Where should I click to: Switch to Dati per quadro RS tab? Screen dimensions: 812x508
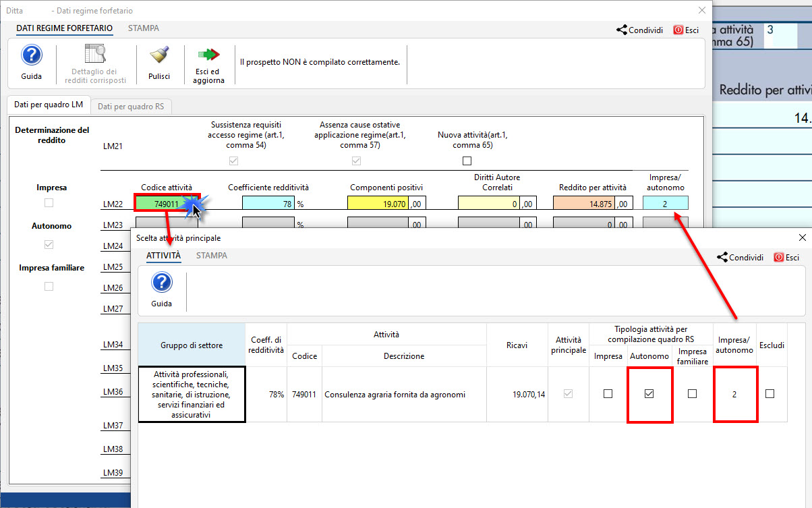coord(131,106)
